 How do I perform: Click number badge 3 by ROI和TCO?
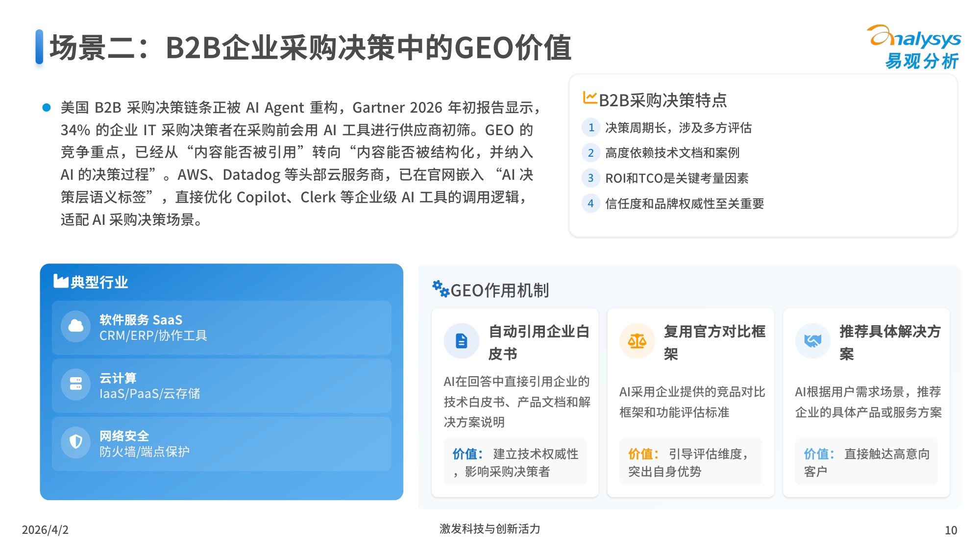[591, 178]
